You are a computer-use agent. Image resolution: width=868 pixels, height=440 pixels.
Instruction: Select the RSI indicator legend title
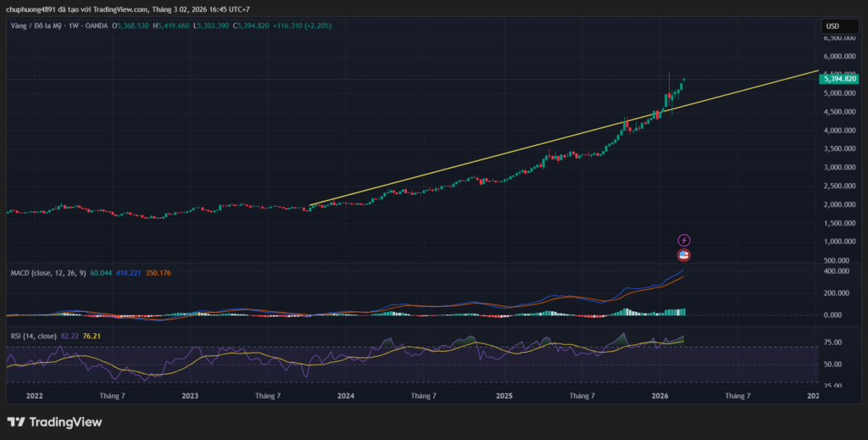34,337
